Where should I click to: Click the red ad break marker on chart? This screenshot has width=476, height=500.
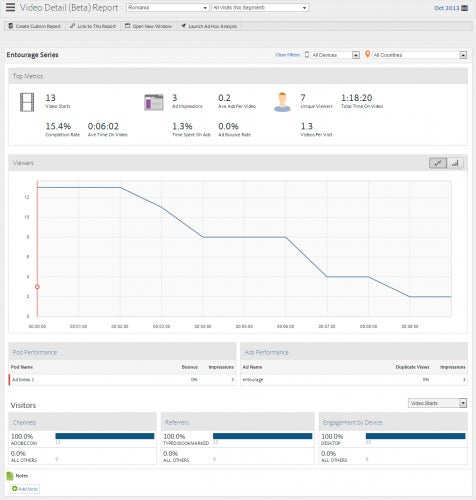point(37,287)
